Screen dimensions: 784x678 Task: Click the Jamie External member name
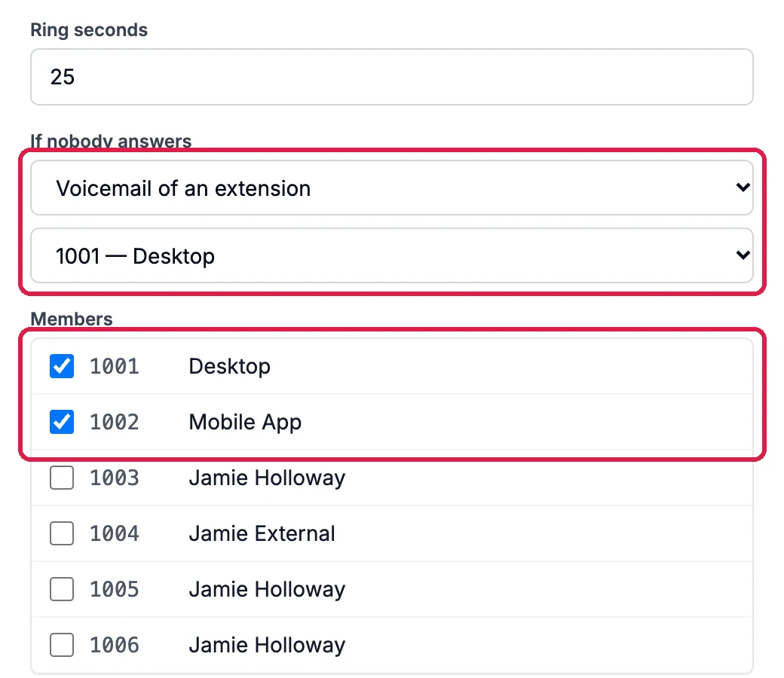pyautogui.click(x=262, y=533)
